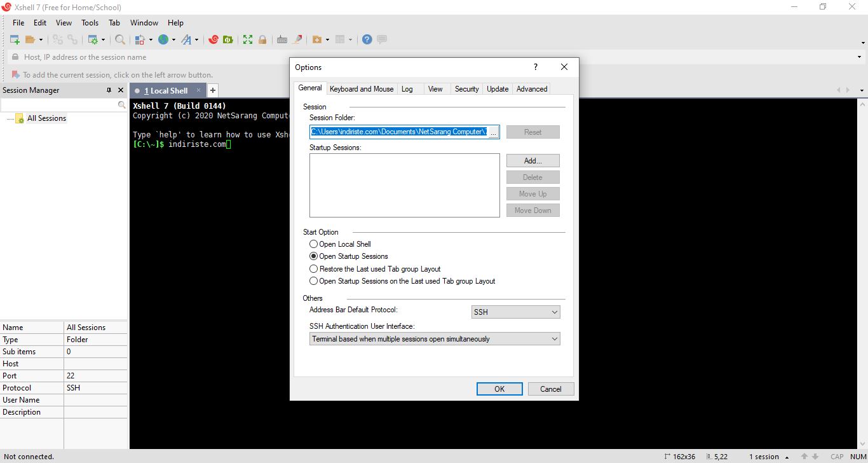Open the File menu

tap(18, 23)
